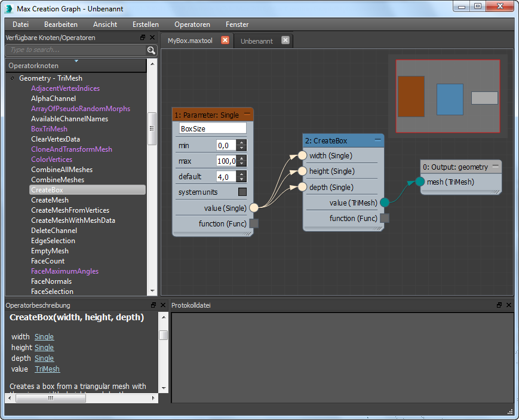The width and height of the screenshot is (519, 420).
Task: Select CreateBox in operator list
Action: (x=87, y=190)
